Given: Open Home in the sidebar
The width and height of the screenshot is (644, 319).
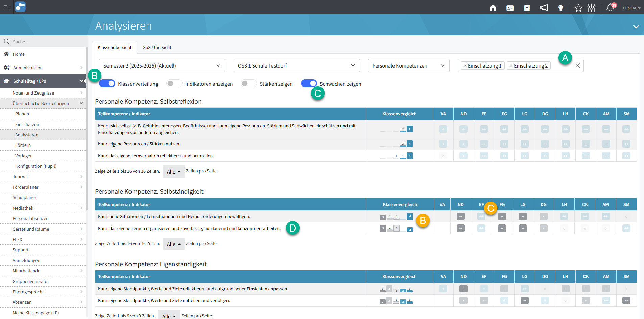Looking at the screenshot, I should pos(43,54).
